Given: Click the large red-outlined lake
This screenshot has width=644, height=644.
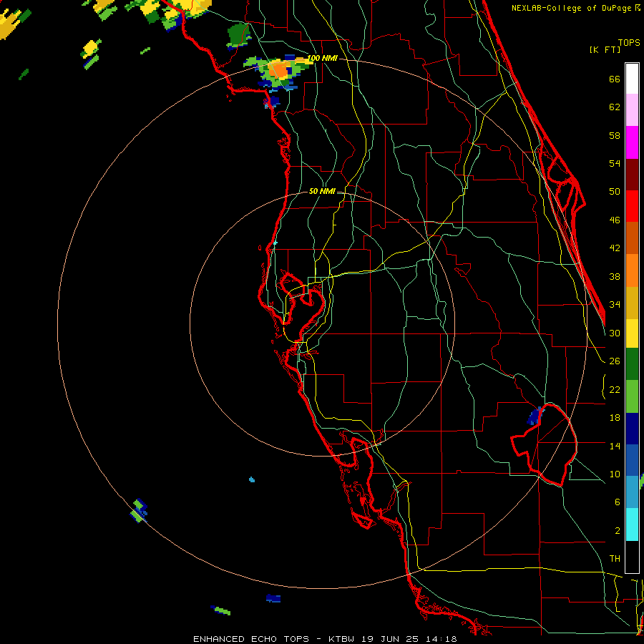Looking at the screenshot, I should pos(545,444).
